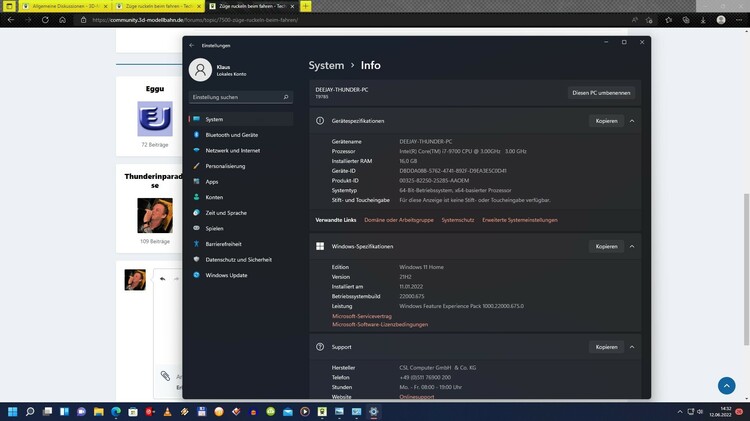Open Spielen settings category
Viewport: 750px width, 421px height.
[241, 228]
